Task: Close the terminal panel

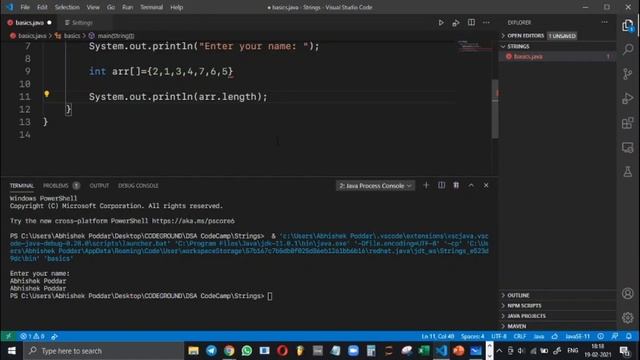Action: click(486, 185)
